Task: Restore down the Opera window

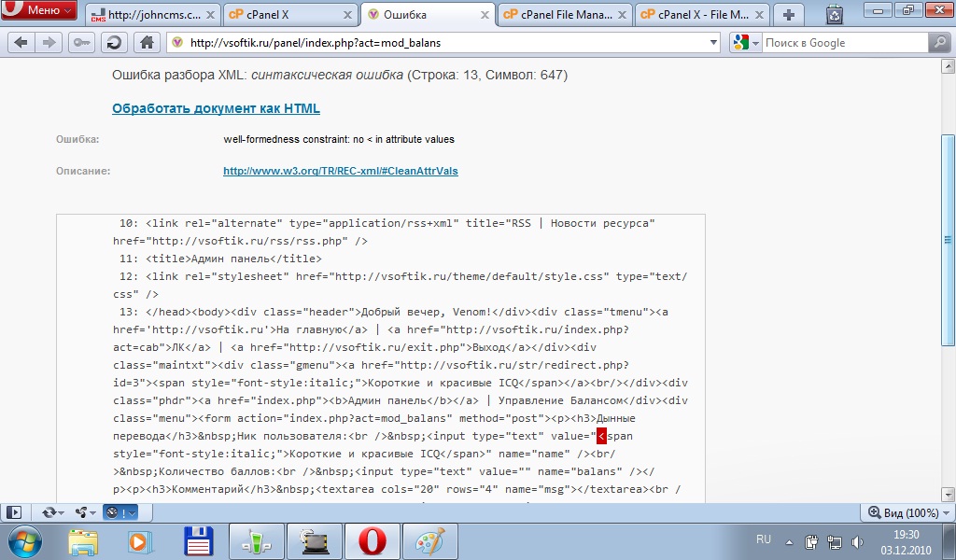Action: (x=908, y=8)
